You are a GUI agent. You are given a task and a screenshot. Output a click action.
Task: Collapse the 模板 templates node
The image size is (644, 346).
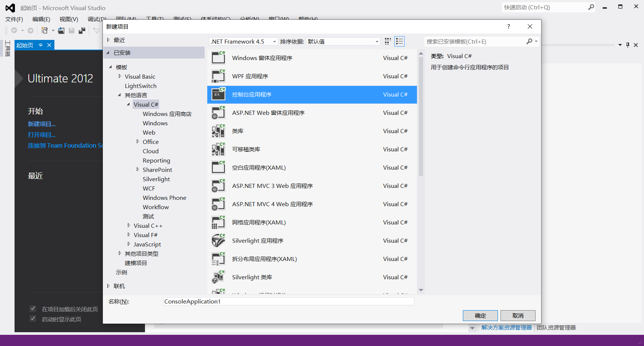pos(111,67)
